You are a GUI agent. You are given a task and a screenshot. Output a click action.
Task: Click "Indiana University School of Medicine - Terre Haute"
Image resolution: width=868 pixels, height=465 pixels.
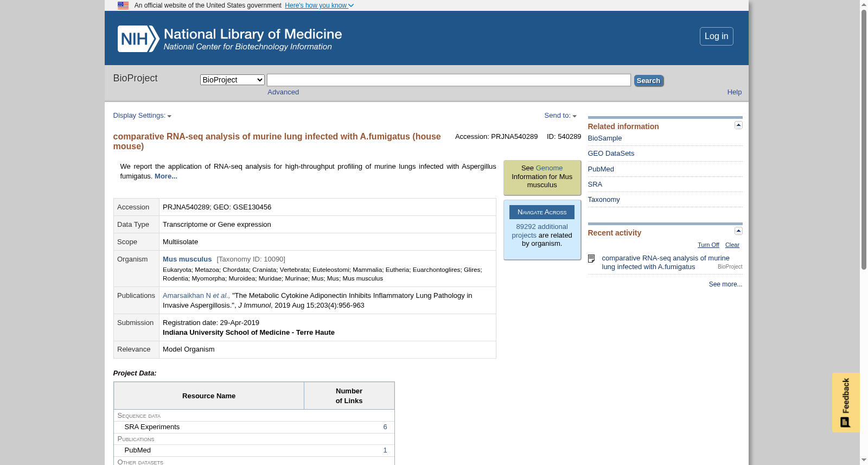pos(248,333)
